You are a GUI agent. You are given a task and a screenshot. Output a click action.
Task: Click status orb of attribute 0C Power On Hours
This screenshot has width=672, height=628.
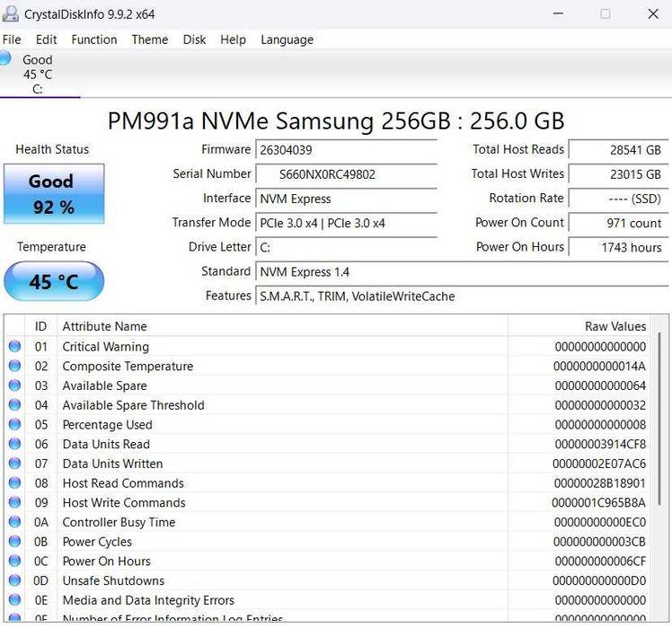point(14,561)
